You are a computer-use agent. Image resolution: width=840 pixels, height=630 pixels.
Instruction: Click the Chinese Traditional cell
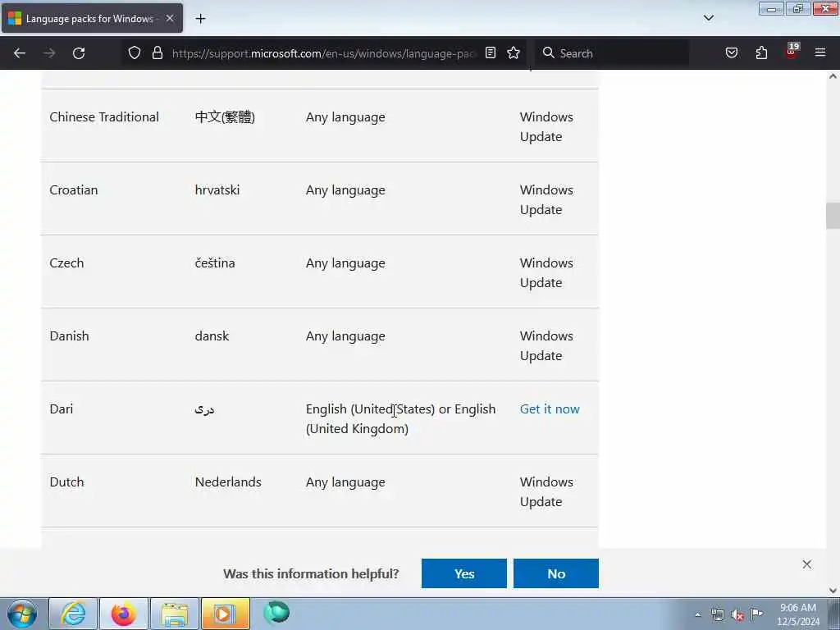[x=104, y=116]
